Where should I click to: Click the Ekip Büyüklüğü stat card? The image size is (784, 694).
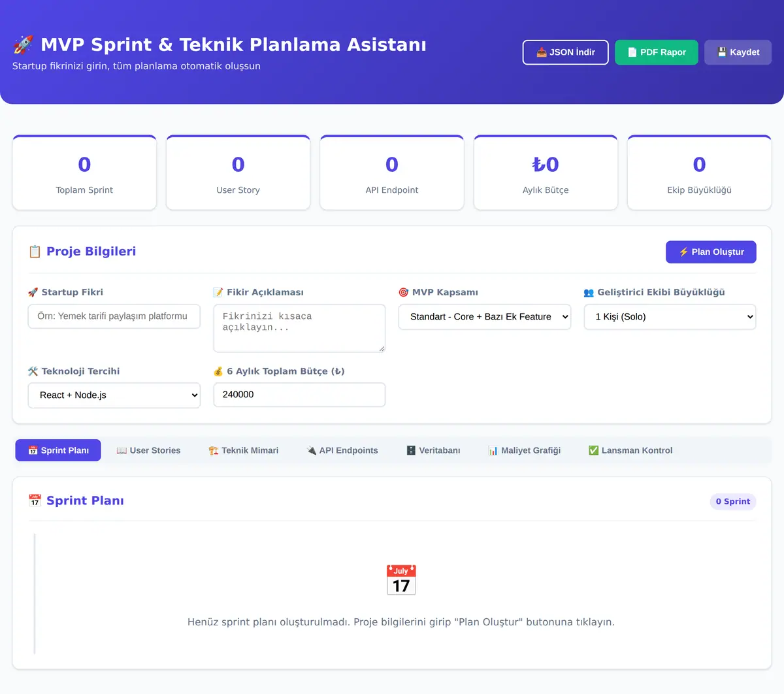click(x=700, y=173)
